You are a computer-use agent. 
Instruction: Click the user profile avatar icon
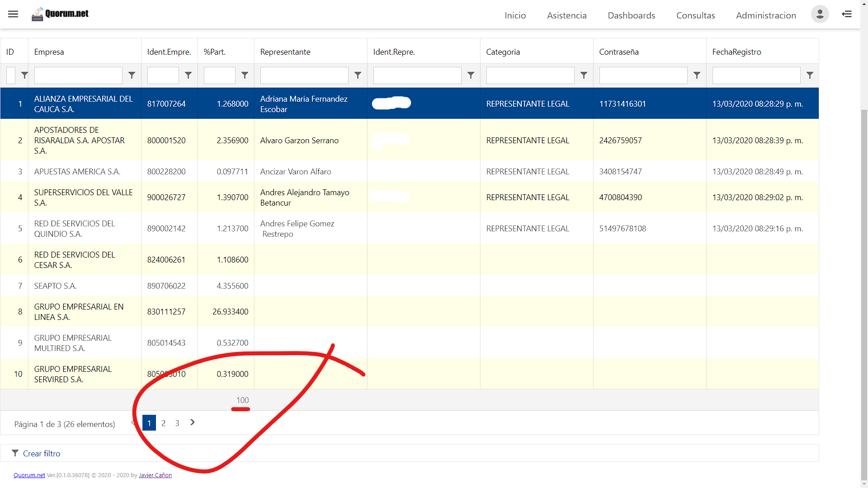(x=820, y=14)
